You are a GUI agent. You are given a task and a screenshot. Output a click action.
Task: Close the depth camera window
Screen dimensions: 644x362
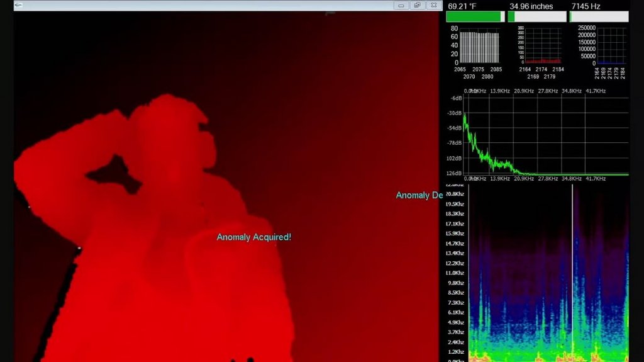click(x=434, y=5)
